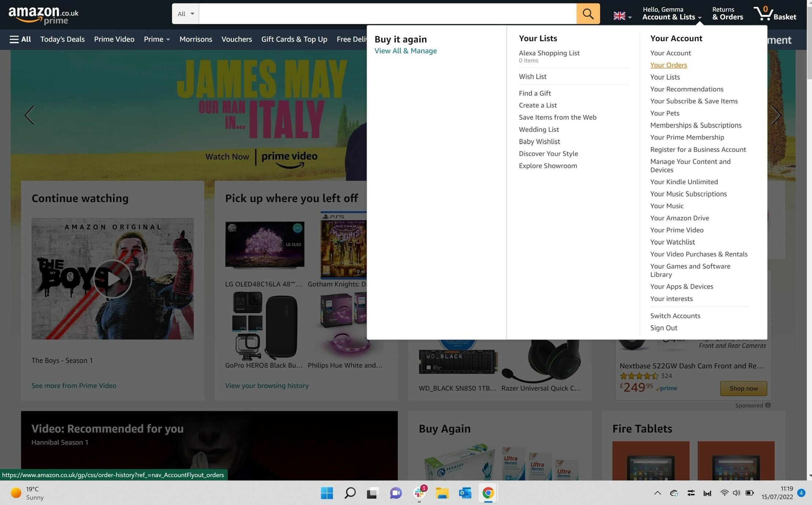This screenshot has height=505, width=812.
Task: Open notification count badge in tray
Action: pyautogui.click(x=801, y=493)
